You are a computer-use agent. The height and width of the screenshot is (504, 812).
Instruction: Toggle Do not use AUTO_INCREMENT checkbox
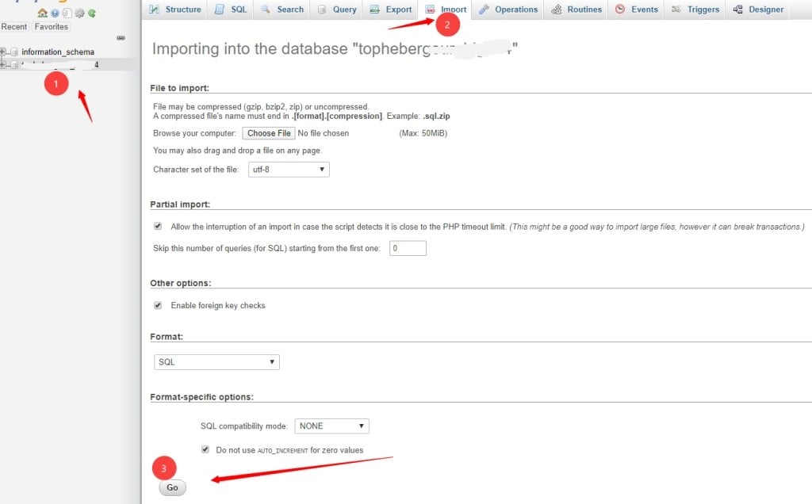pos(205,449)
